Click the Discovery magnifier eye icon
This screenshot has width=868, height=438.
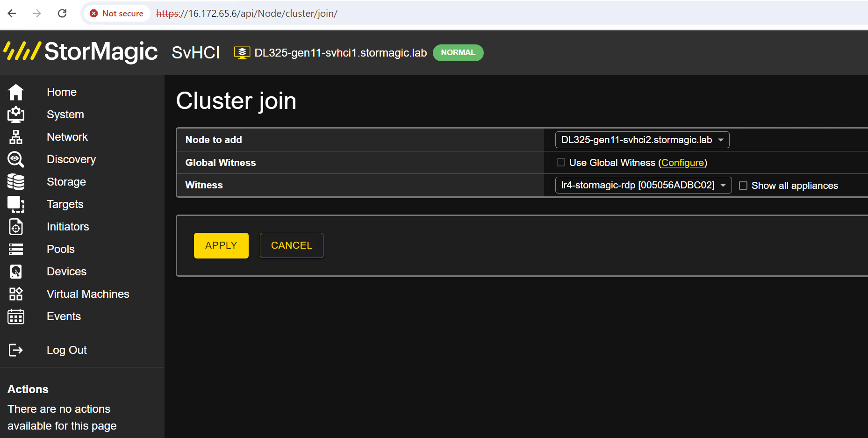point(16,159)
